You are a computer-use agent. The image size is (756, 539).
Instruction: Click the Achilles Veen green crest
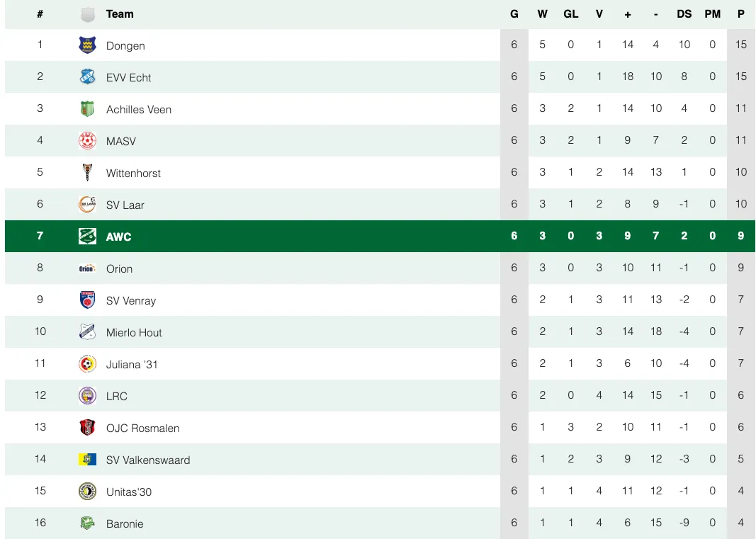pyautogui.click(x=87, y=108)
